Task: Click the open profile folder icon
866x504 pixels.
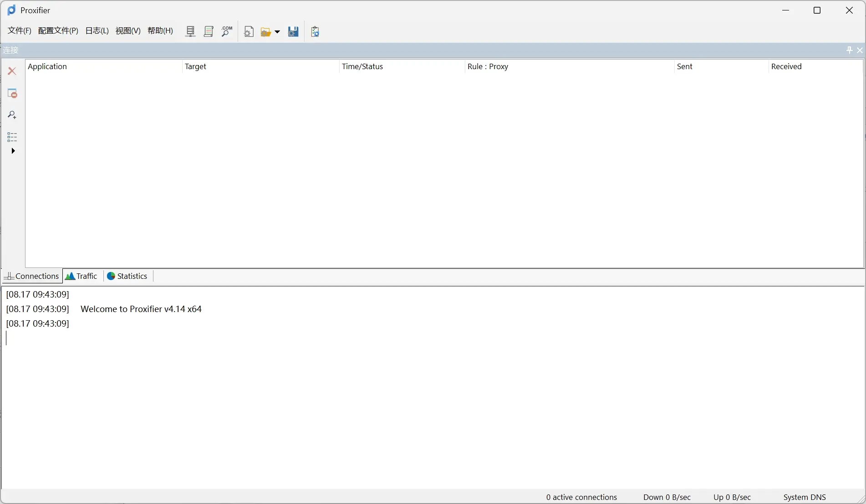Action: (x=266, y=32)
